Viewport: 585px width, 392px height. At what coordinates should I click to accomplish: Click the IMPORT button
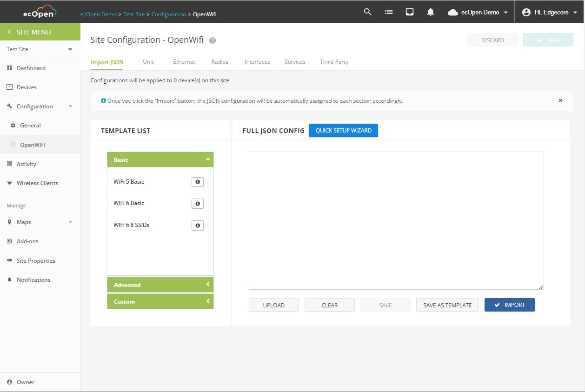click(510, 305)
